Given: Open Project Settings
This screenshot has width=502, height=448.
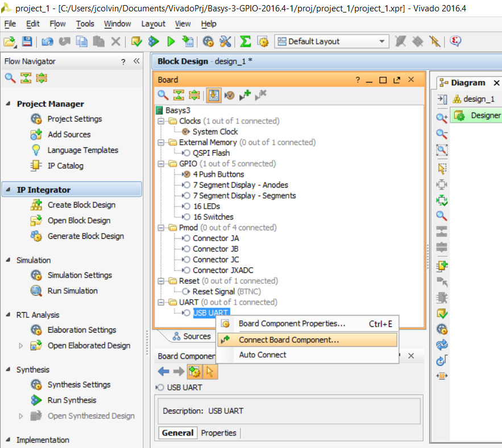Looking at the screenshot, I should point(75,119).
